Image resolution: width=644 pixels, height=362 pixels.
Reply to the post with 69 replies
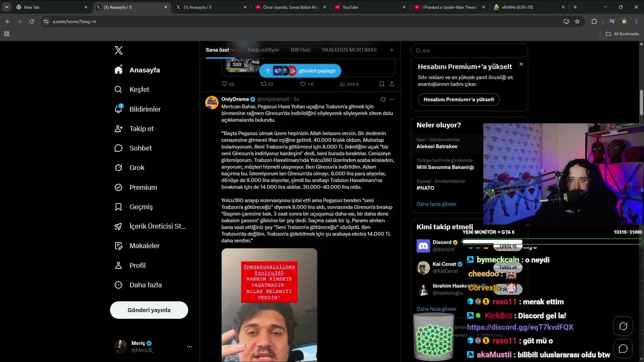[228, 84]
